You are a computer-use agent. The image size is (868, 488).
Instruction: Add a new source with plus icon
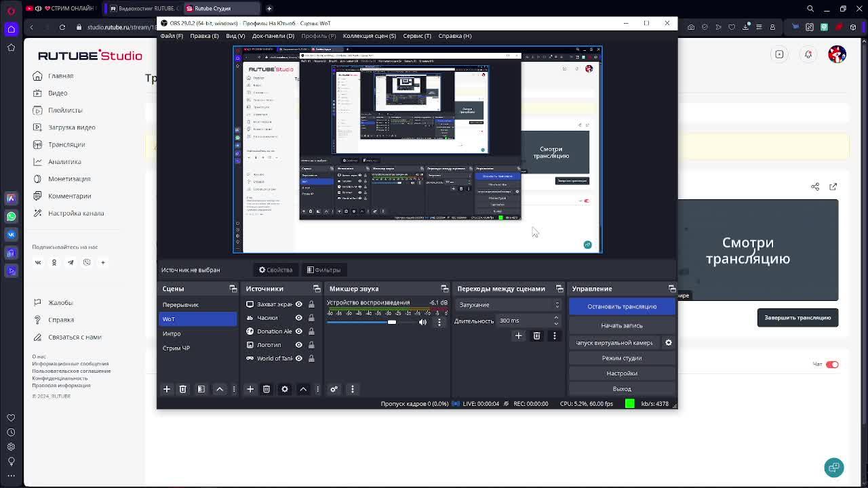coord(250,389)
